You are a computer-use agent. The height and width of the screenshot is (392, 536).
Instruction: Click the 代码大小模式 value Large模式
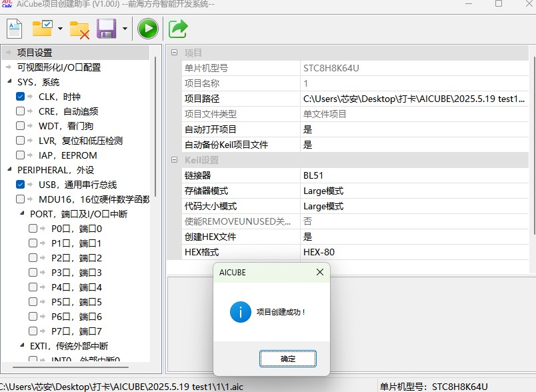pos(414,206)
